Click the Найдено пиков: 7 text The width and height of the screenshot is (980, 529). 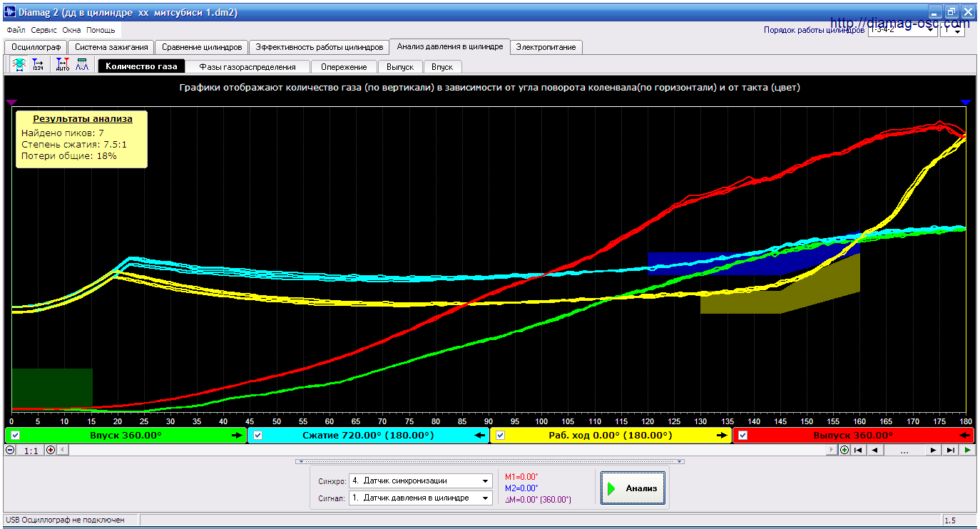63,133
